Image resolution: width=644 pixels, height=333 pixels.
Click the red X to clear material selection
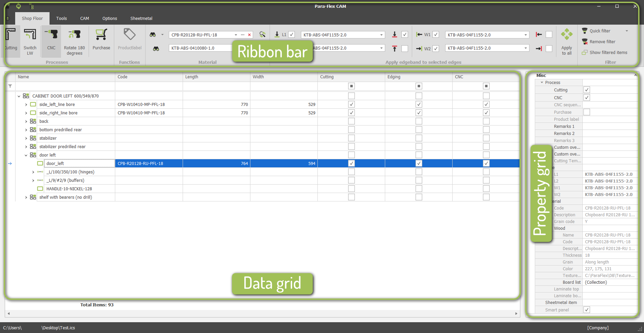(x=249, y=34)
